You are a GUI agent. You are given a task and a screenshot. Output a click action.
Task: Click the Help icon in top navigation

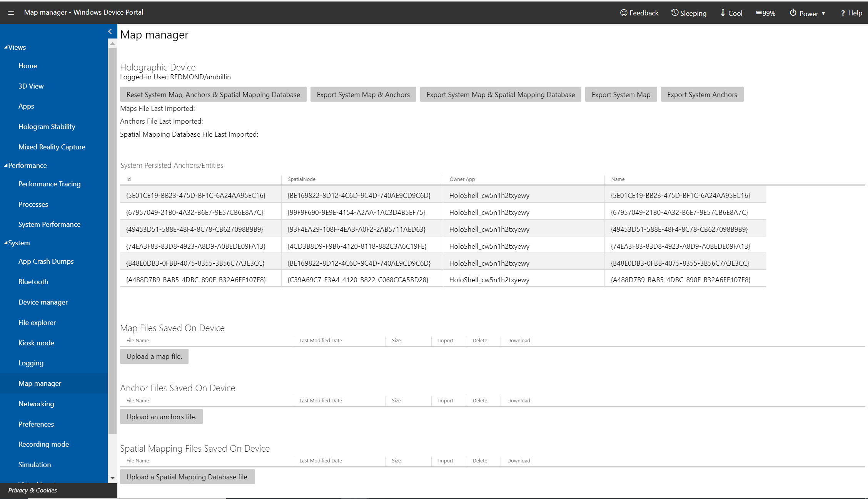pyautogui.click(x=849, y=12)
